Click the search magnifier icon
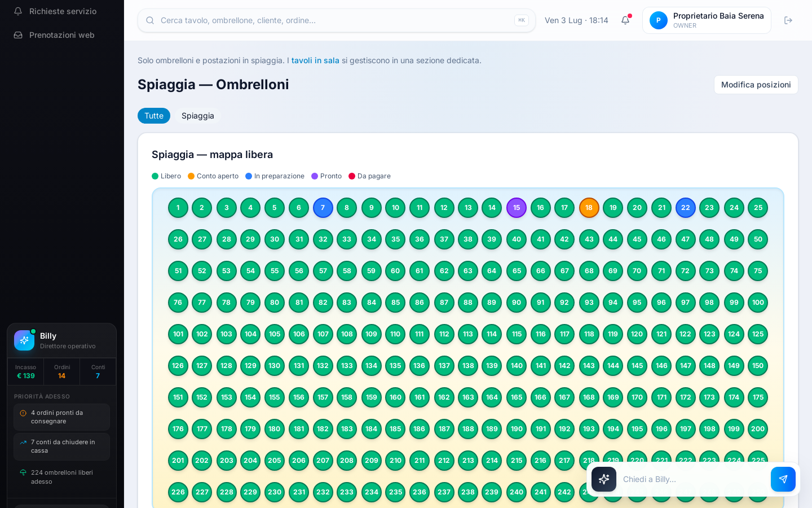The height and width of the screenshot is (508, 812). pyautogui.click(x=150, y=20)
